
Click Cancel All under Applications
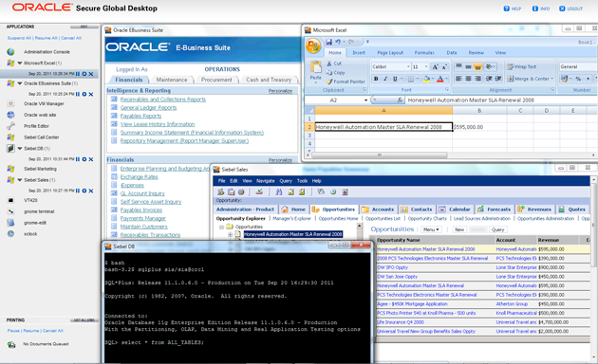71,38
